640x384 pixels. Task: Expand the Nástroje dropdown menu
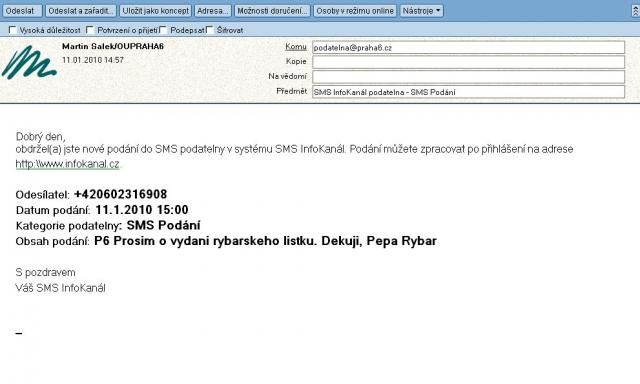coord(421,11)
